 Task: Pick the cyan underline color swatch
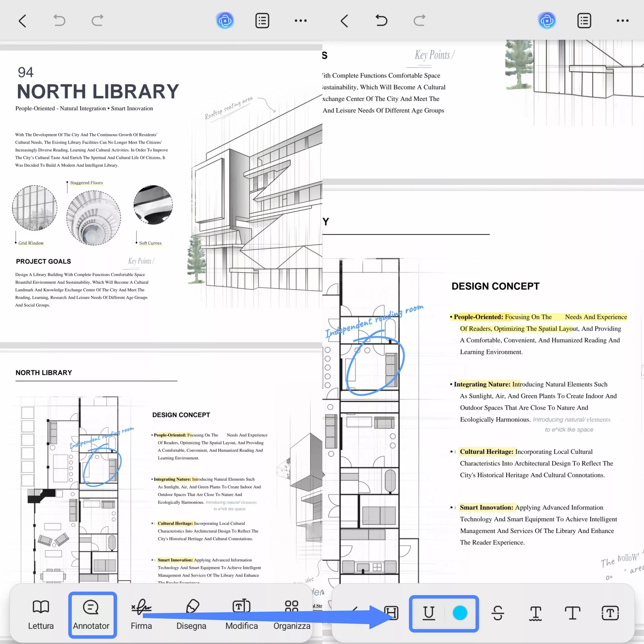click(x=460, y=613)
